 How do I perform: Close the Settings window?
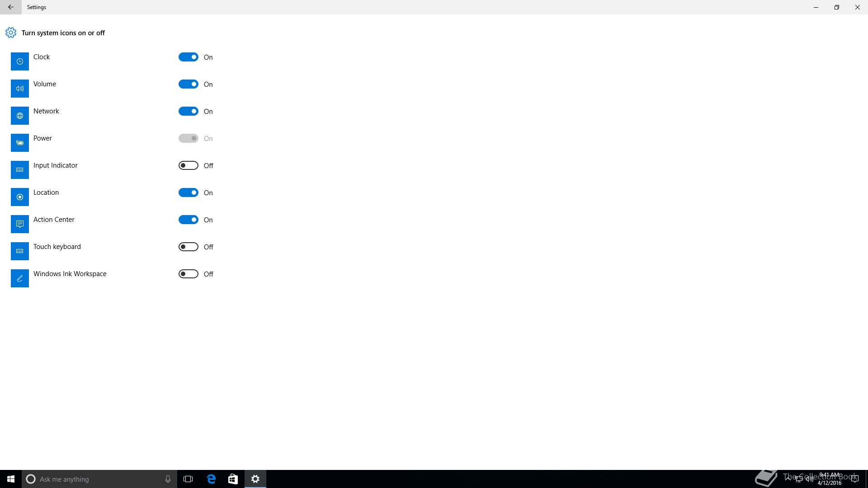pyautogui.click(x=858, y=7)
